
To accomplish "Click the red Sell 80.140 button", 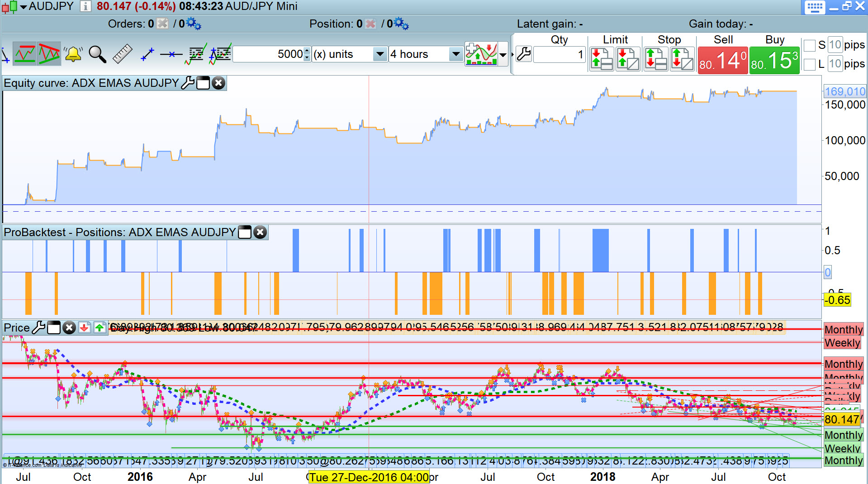I will tap(723, 60).
